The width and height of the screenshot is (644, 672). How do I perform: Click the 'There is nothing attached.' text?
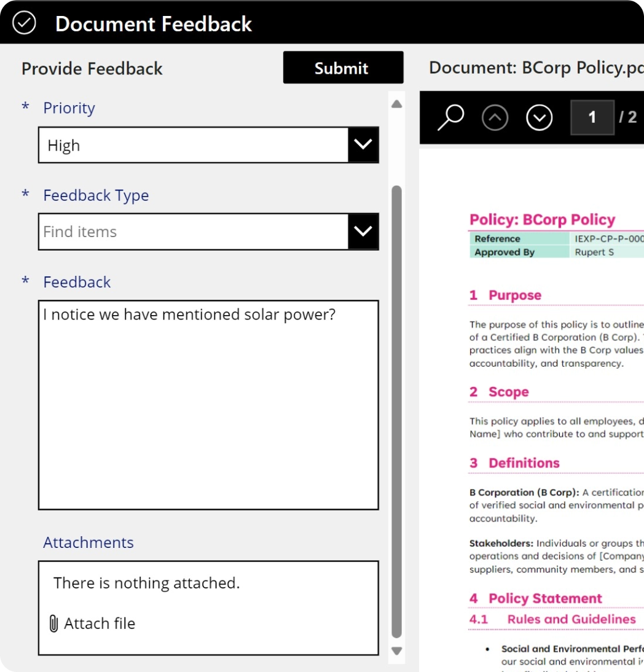pos(146,583)
